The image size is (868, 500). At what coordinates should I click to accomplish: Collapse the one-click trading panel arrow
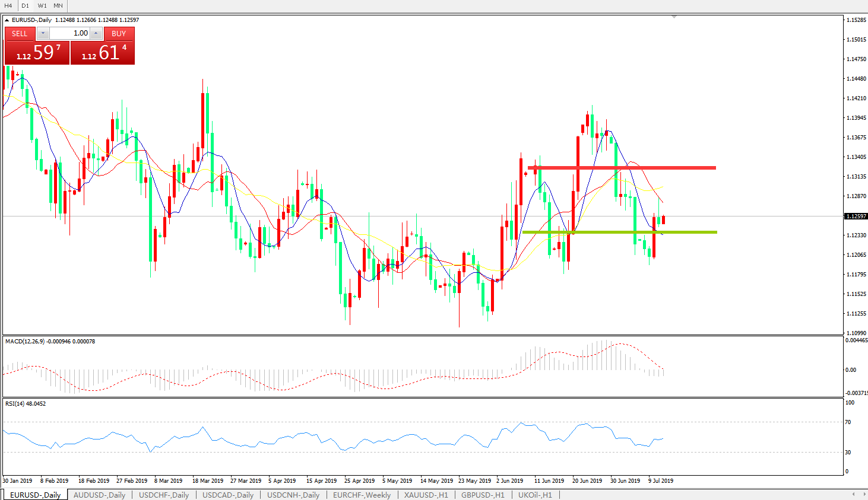[x=7, y=20]
